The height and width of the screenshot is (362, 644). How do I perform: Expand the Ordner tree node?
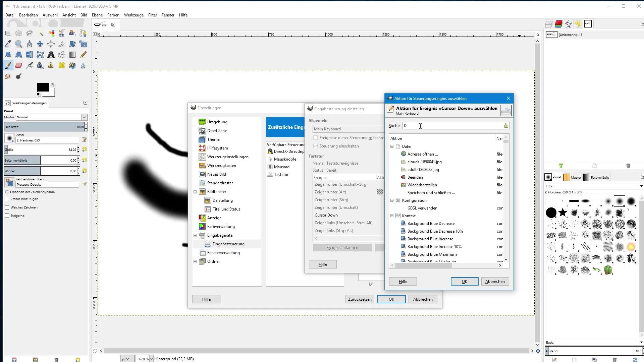pos(195,262)
